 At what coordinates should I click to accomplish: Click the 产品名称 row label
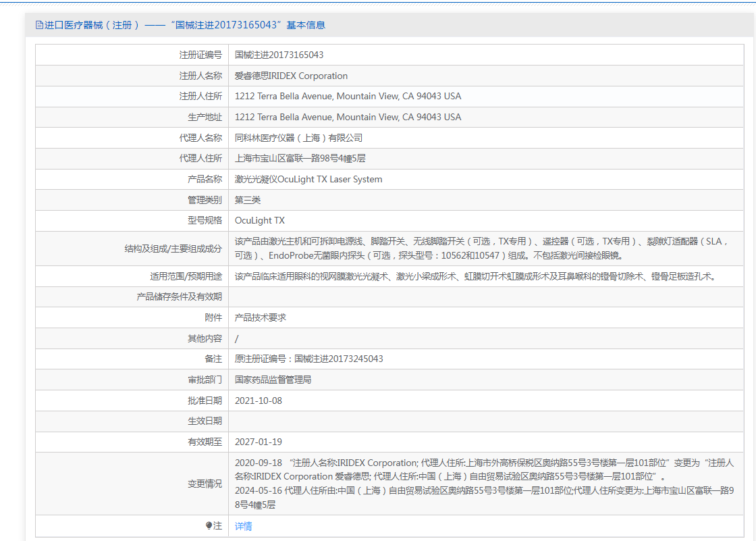click(205, 179)
